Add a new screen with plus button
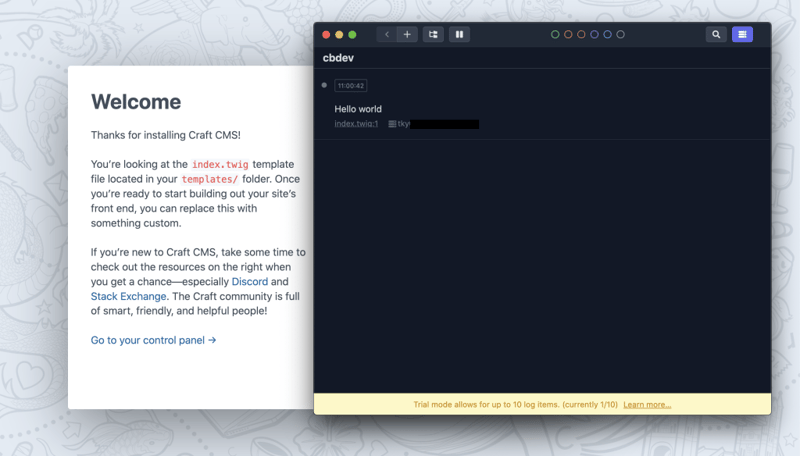This screenshot has width=800, height=456. (x=407, y=34)
